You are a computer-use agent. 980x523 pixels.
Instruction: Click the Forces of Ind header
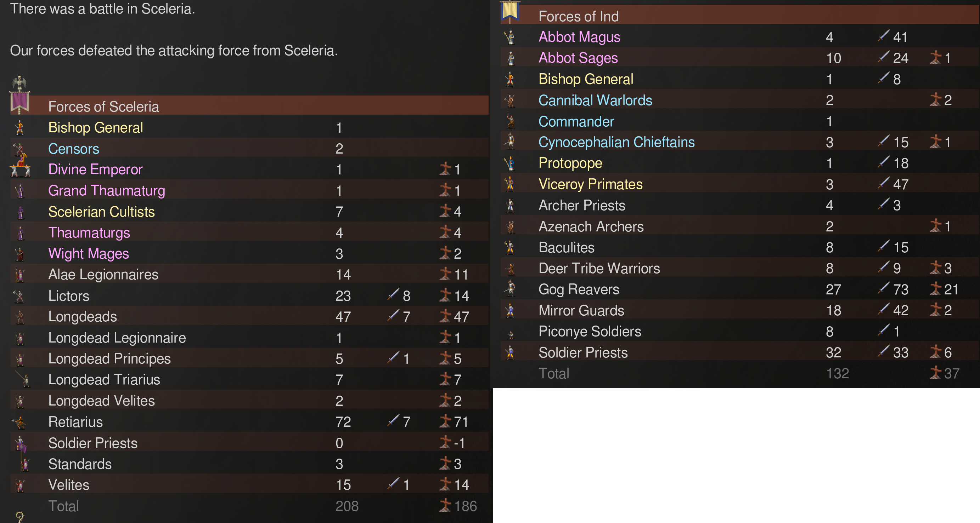578,16
